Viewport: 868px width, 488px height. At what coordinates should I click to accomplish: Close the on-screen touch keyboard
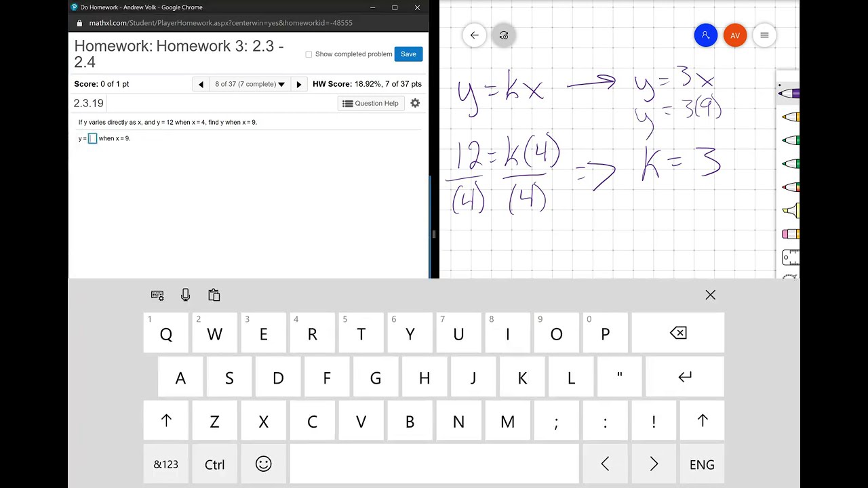pos(710,295)
